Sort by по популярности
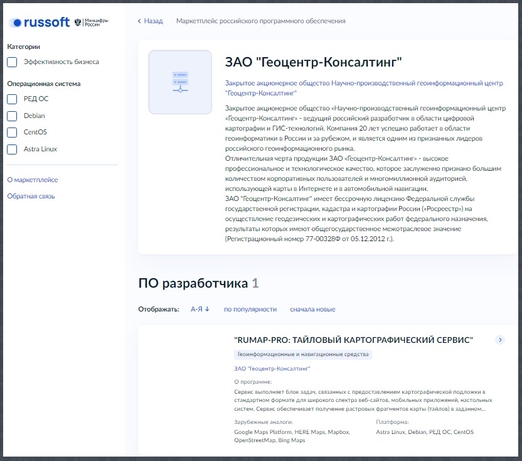Viewport: 522px width, 461px height. pos(250,309)
